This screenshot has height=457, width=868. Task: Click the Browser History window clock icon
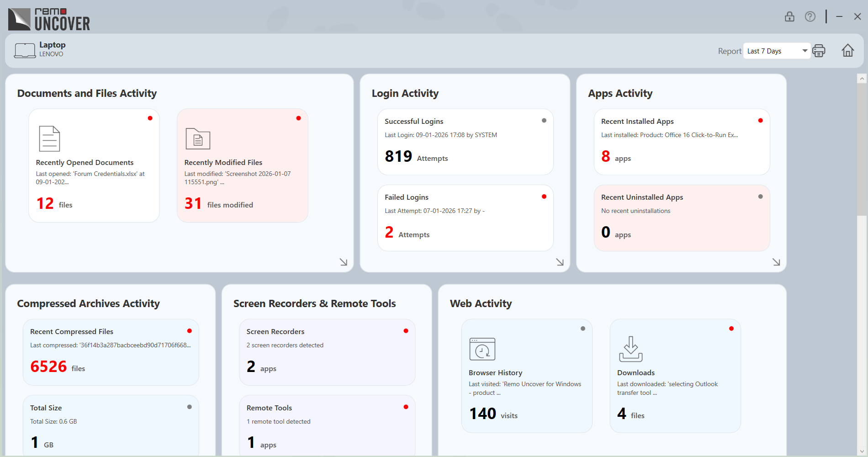click(482, 349)
